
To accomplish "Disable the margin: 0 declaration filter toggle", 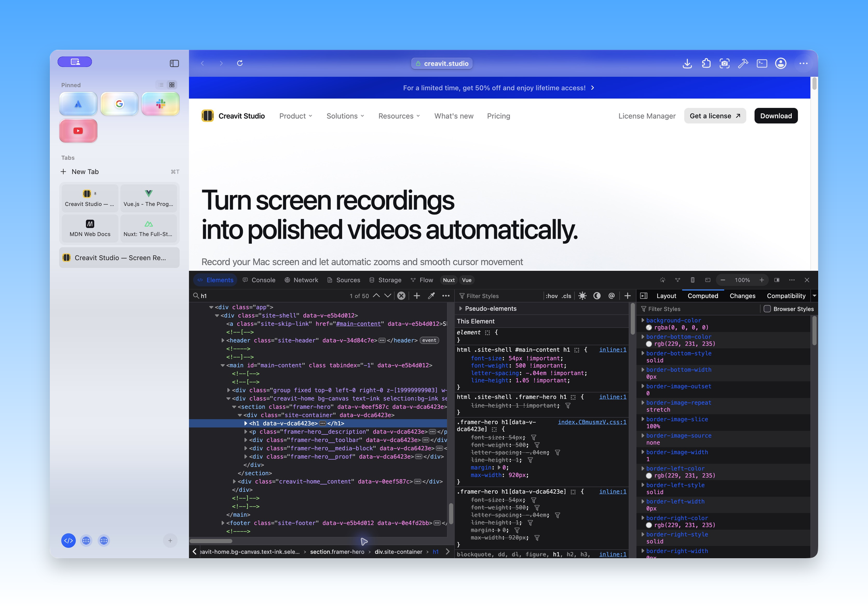I will point(517,530).
